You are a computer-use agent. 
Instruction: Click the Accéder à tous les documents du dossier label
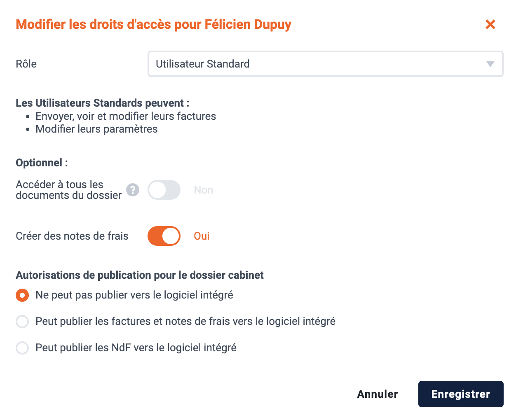tap(69, 190)
